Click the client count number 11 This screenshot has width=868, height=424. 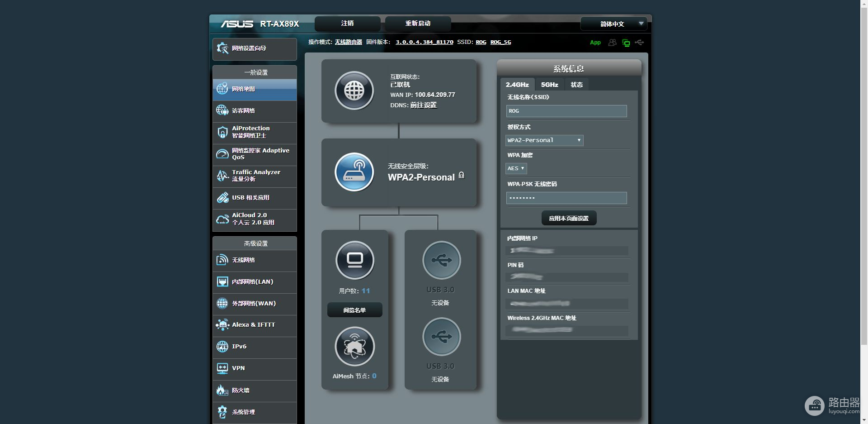click(366, 291)
